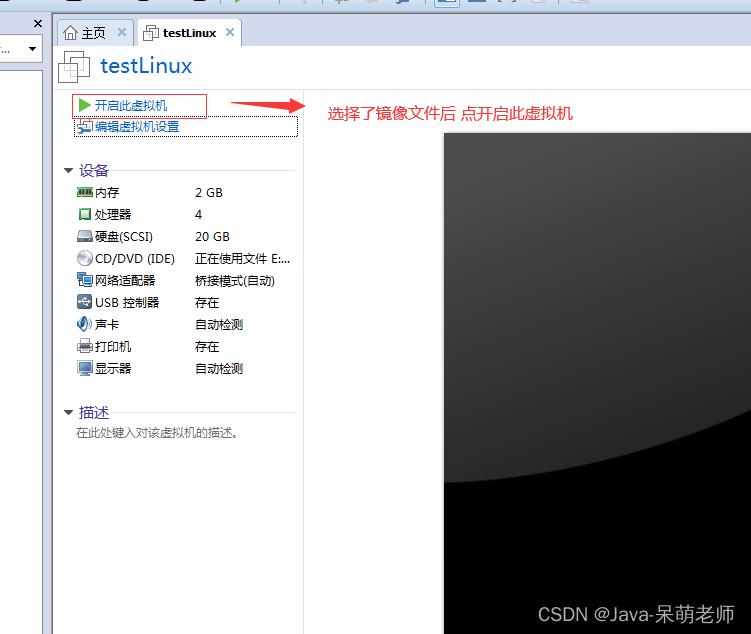The image size is (751, 634).
Task: Click the black VM screen preview
Action: [597, 383]
